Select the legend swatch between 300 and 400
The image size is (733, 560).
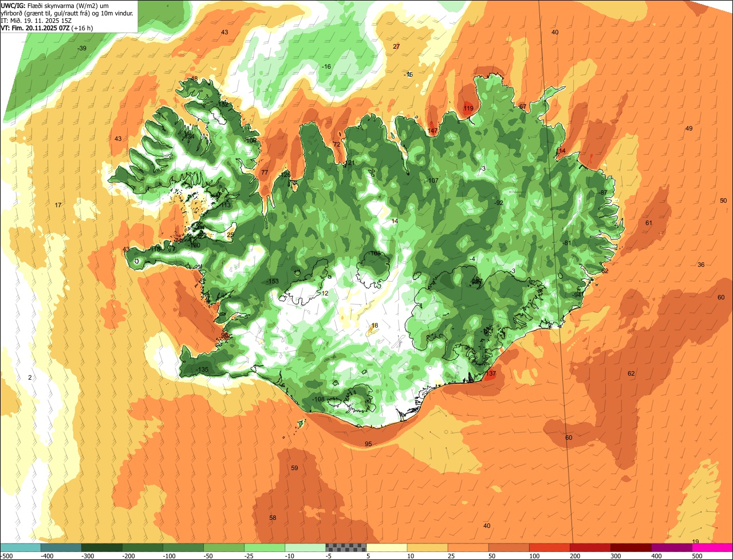pos(631,547)
